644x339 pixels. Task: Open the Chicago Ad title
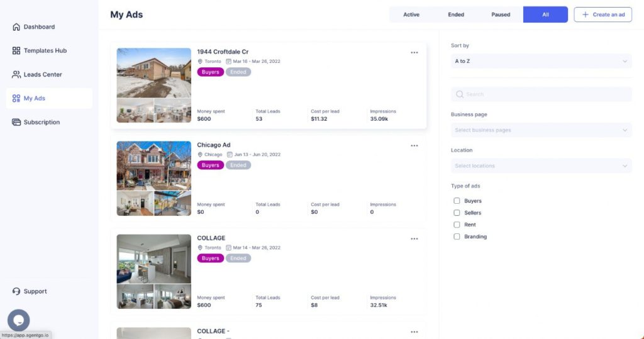tap(214, 145)
